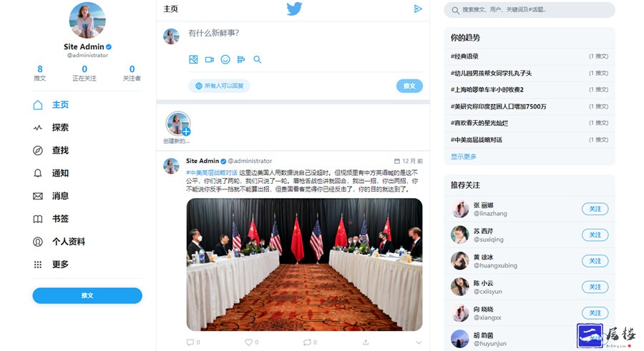Click the create new story avatar

coord(178,124)
